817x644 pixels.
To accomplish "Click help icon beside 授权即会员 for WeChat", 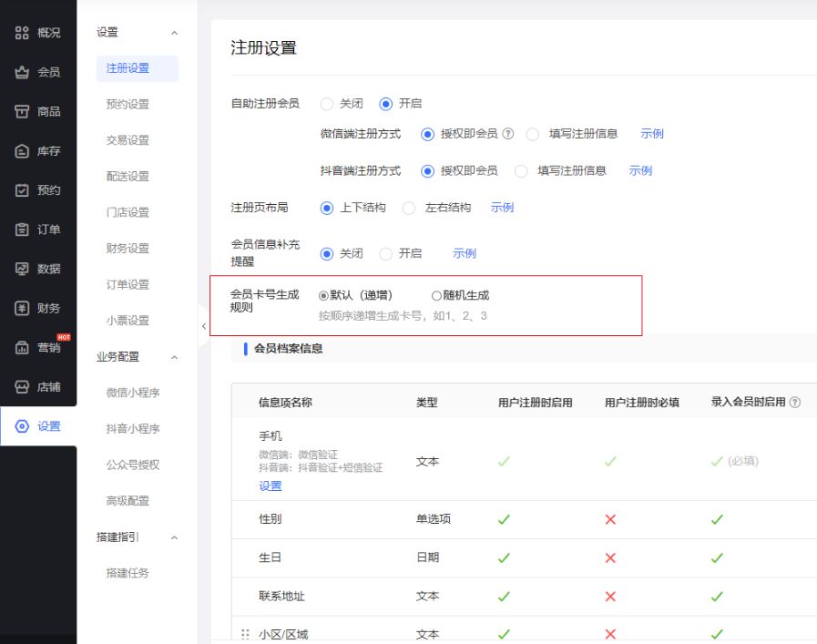I will click(x=508, y=134).
